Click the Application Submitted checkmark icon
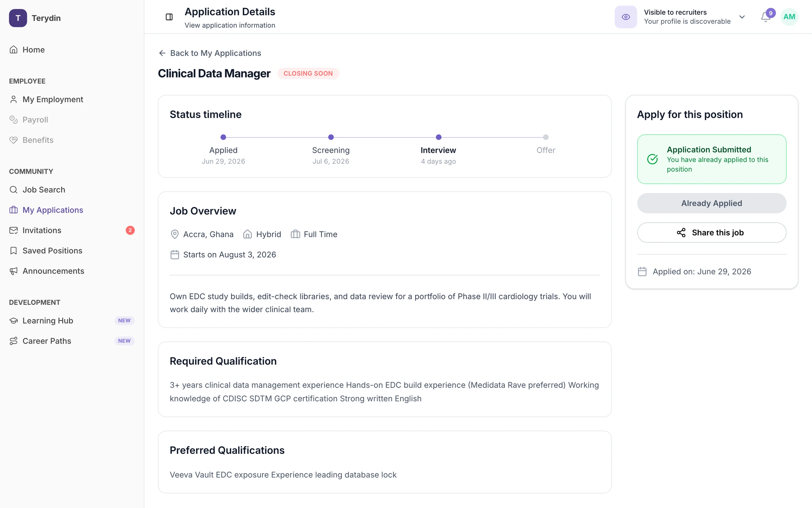 [652, 159]
